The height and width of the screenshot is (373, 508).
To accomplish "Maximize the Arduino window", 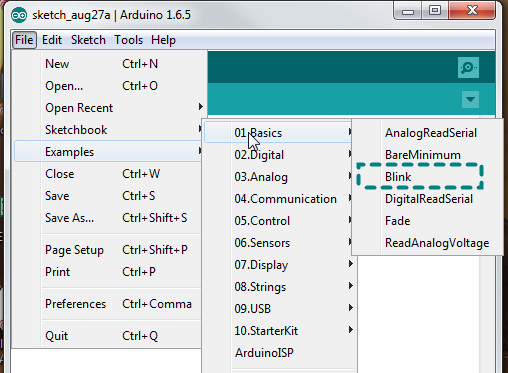I will click(x=435, y=11).
